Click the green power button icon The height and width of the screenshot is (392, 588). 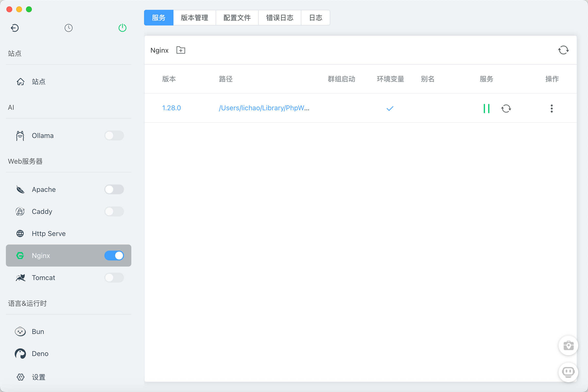[x=122, y=28]
